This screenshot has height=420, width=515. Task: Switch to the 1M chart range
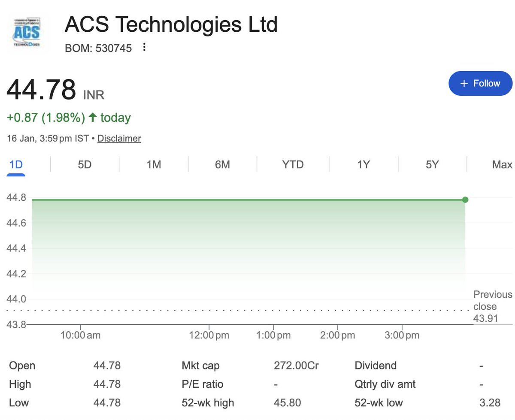(x=154, y=165)
